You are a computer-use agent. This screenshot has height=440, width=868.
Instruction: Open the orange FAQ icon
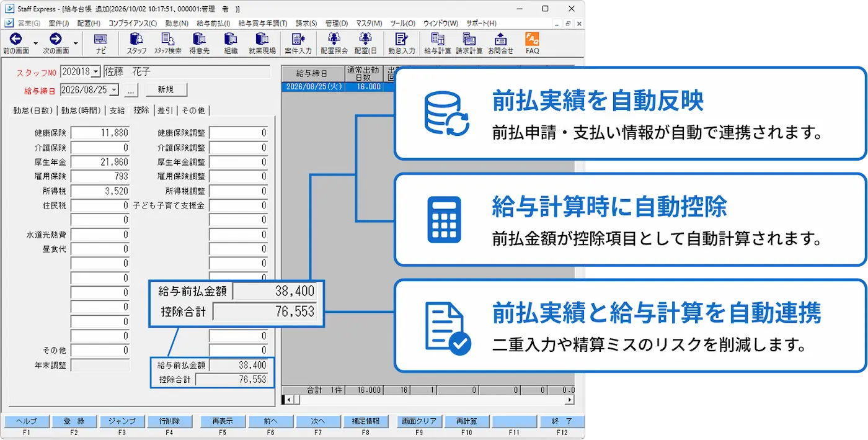532,39
